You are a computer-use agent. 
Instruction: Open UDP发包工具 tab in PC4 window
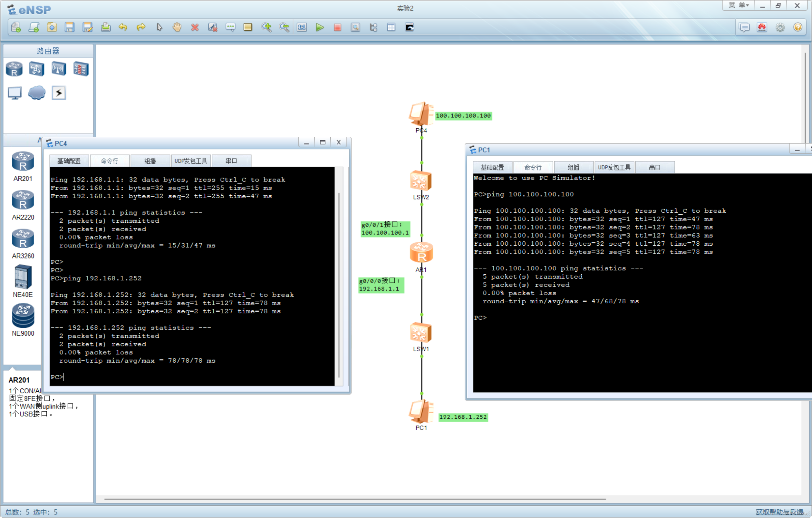coord(191,161)
